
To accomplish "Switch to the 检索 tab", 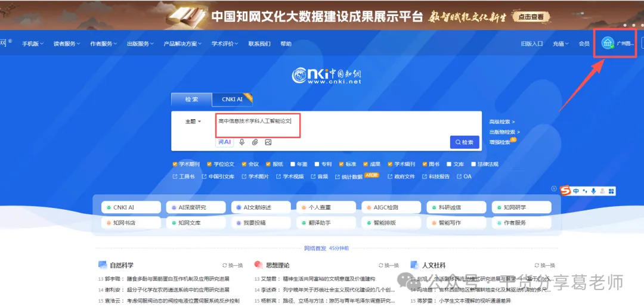I will point(192,99).
